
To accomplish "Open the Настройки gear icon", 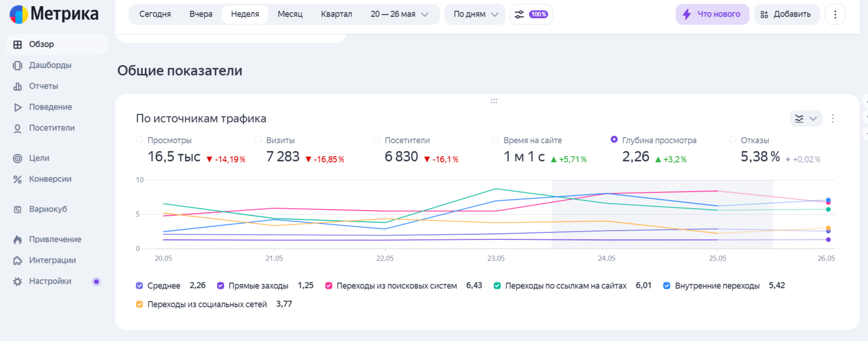I will (x=18, y=282).
